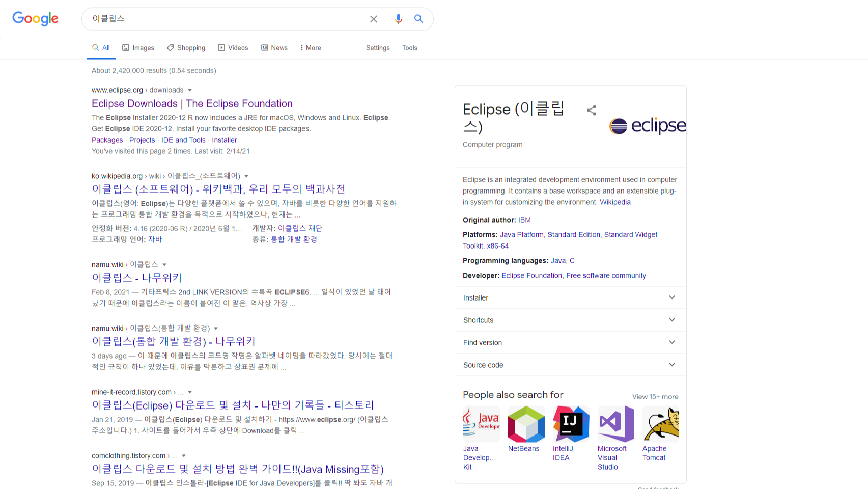Open Java Platform, Standard Edition link

[550, 235]
